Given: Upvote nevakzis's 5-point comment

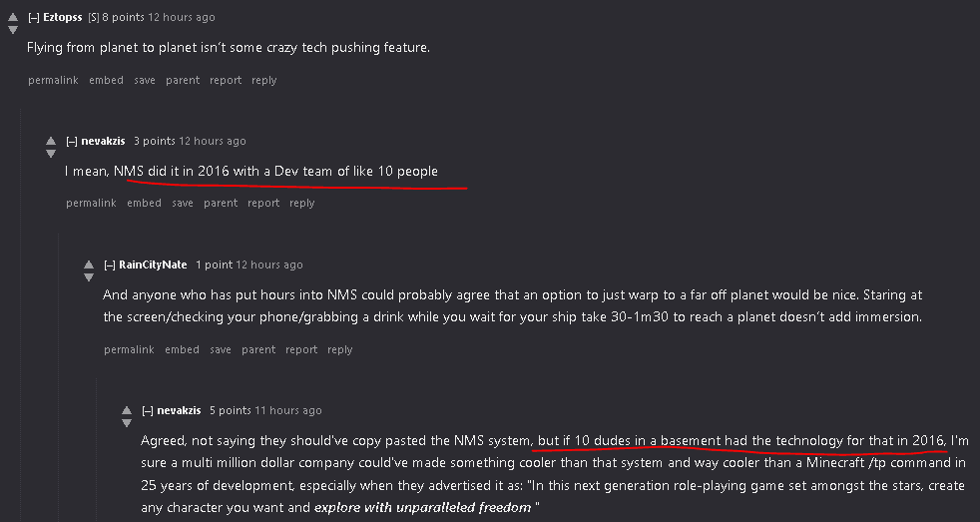Looking at the screenshot, I should [127, 410].
